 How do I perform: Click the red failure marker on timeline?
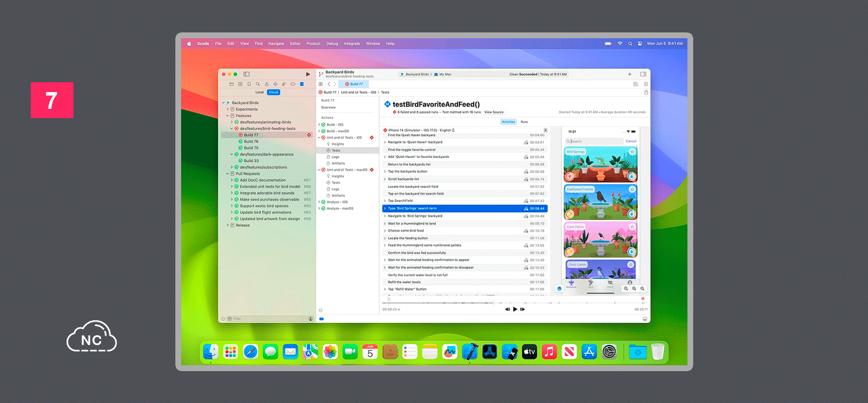point(643,298)
